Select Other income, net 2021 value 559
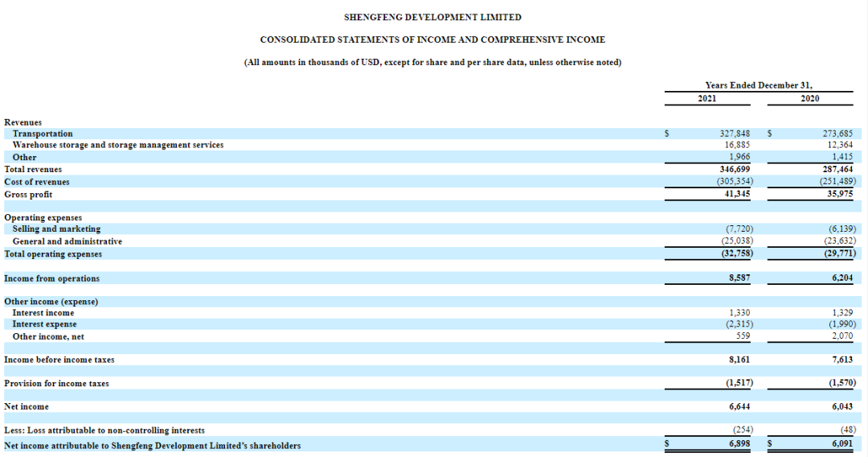This screenshot has height=457, width=868. click(743, 336)
